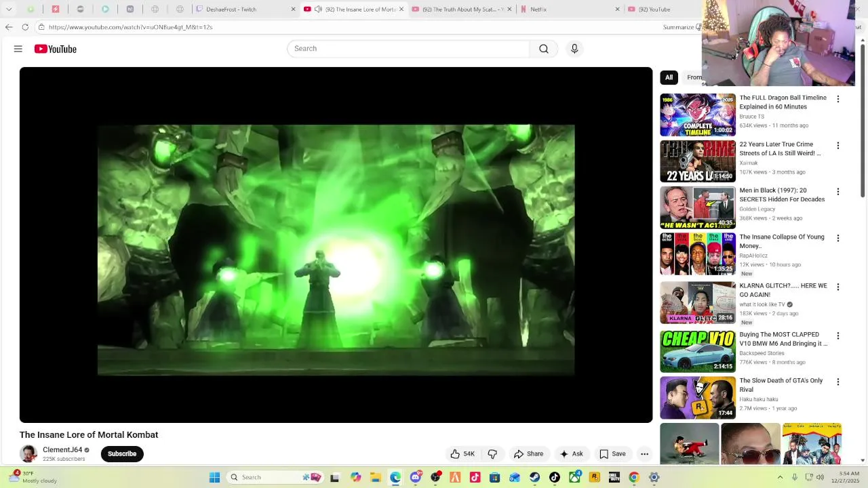Image resolution: width=868 pixels, height=488 pixels.
Task: Open The Slow Death of GTA thumbnail
Action: coord(698,398)
